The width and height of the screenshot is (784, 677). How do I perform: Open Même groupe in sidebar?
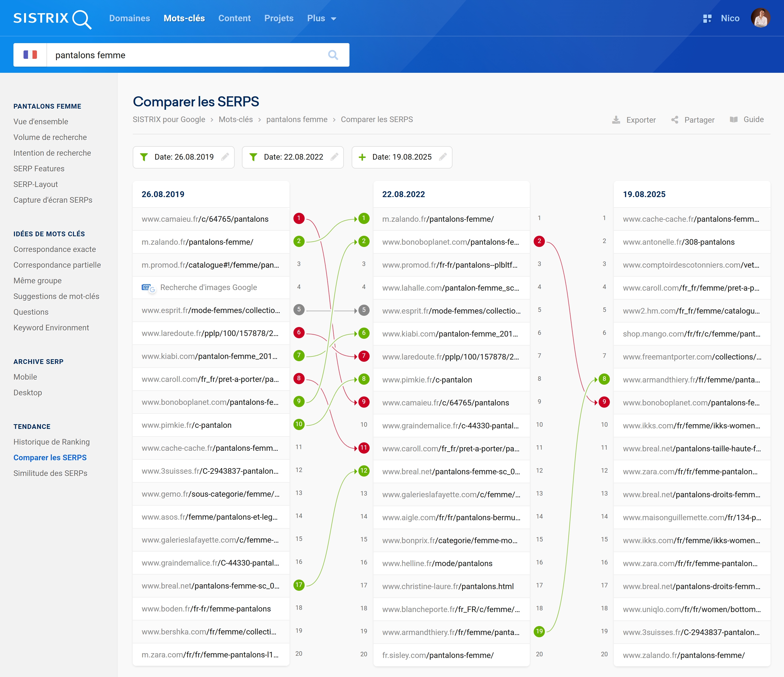point(38,281)
